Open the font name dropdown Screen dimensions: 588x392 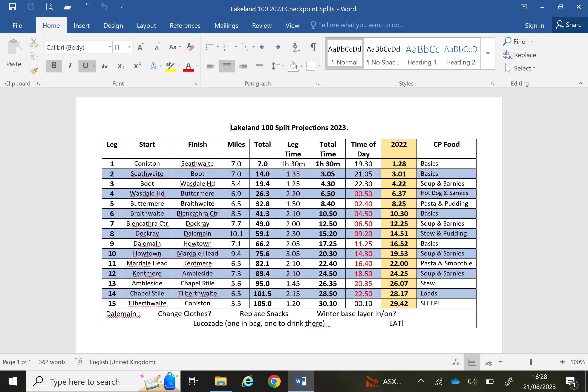[110, 47]
